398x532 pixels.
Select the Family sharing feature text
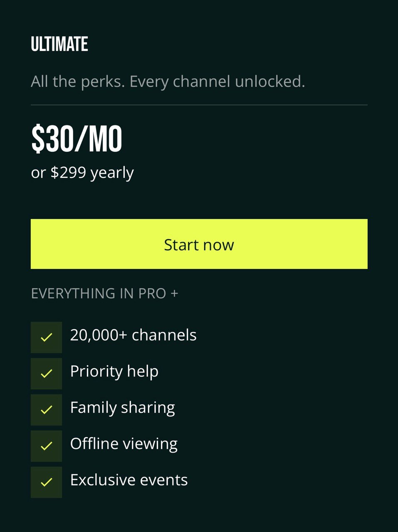pos(122,407)
